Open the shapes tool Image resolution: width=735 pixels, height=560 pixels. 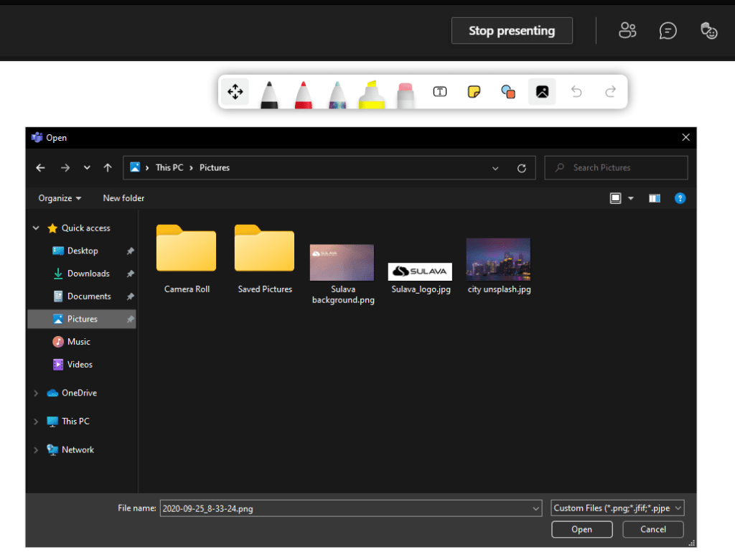tap(508, 92)
